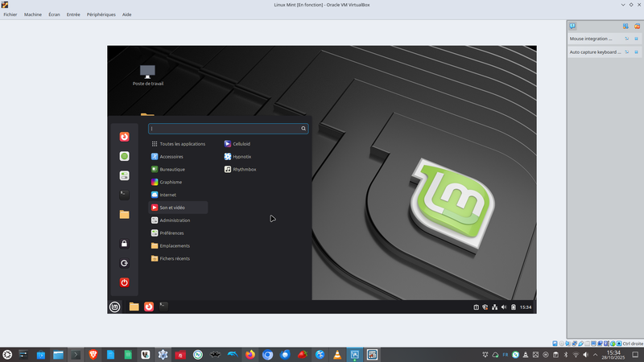
Task: Open the Périphériques menu in VirtualBox
Action: [101, 14]
